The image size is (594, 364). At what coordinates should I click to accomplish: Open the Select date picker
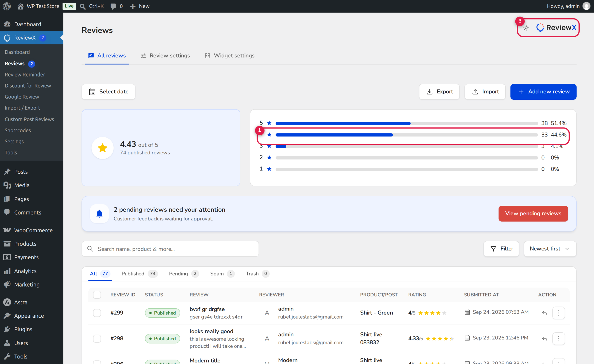109,92
